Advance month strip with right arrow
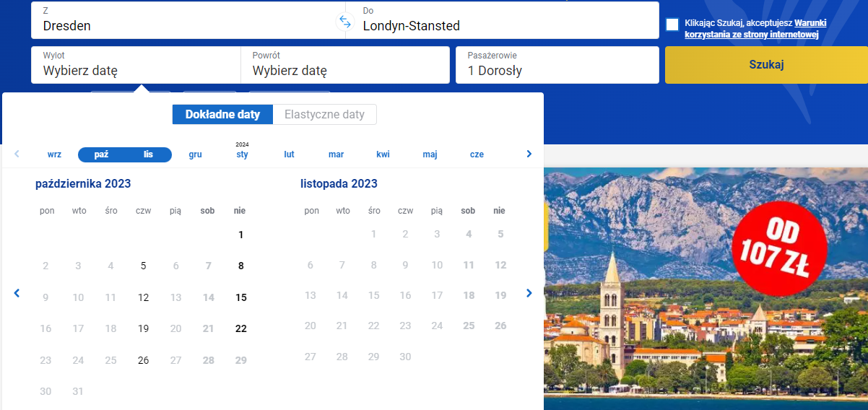The image size is (868, 410). point(529,154)
